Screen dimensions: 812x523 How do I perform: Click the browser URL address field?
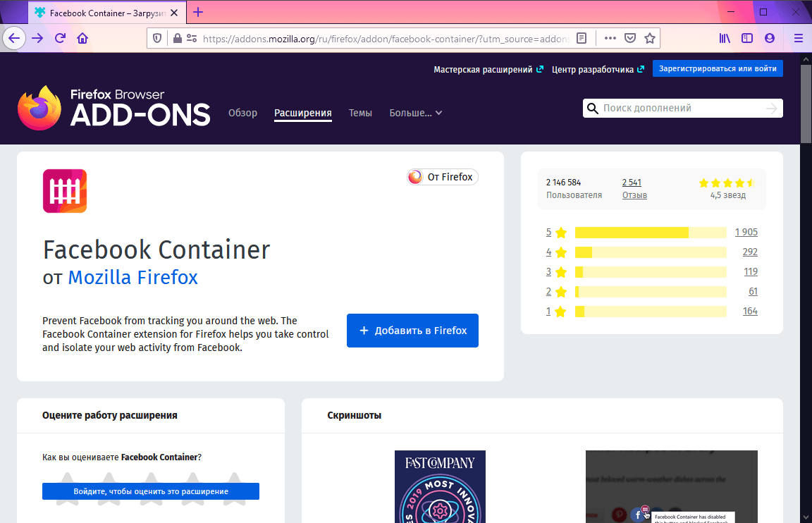386,39
